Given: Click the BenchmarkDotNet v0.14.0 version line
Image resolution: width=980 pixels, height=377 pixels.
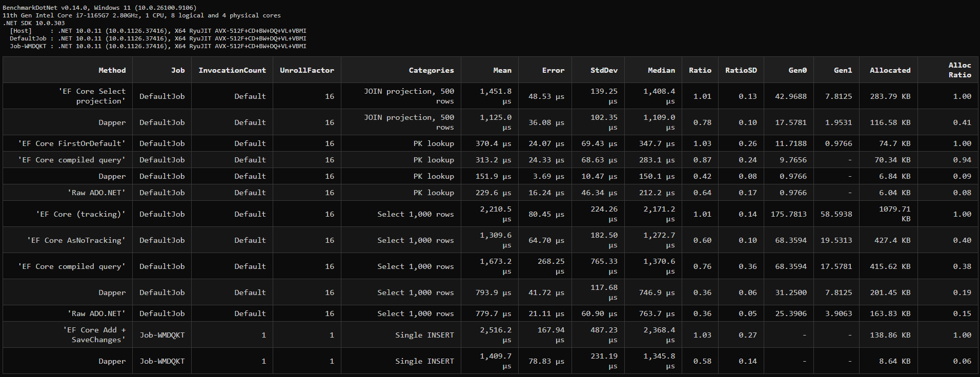Looking at the screenshot, I should coord(99,8).
